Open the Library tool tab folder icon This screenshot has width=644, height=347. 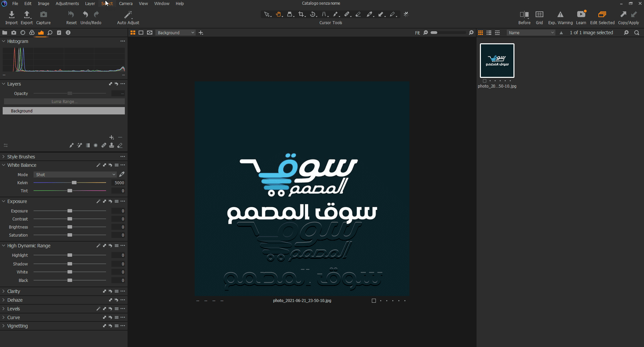click(x=5, y=33)
